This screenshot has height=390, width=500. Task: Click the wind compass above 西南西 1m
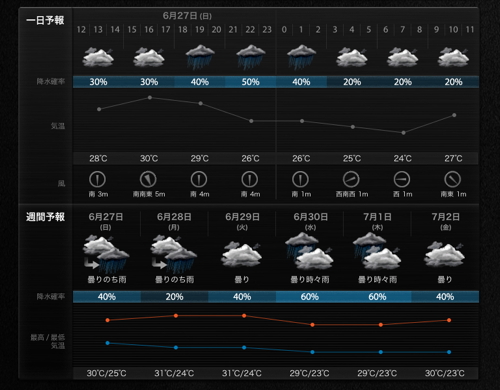[x=351, y=179]
